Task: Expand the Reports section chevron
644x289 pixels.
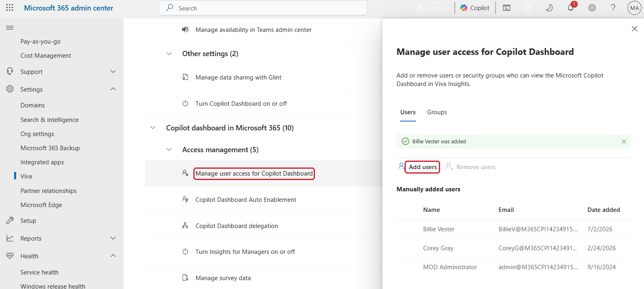Action: point(113,238)
